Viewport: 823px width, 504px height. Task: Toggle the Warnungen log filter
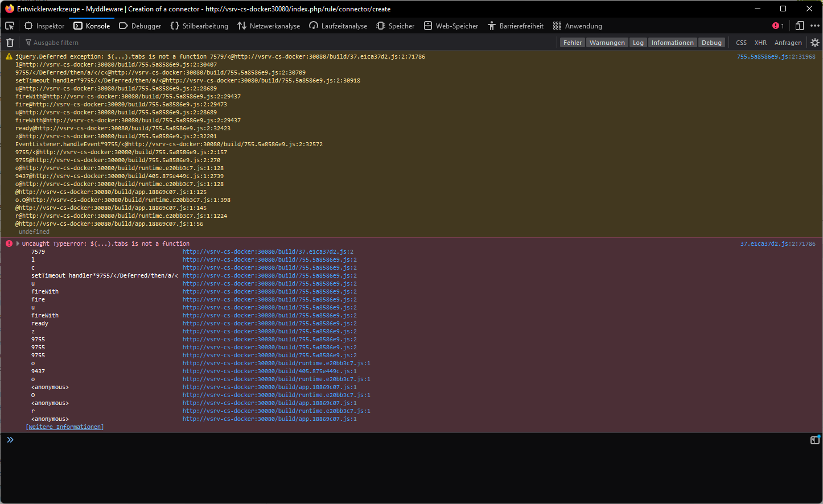(x=607, y=42)
